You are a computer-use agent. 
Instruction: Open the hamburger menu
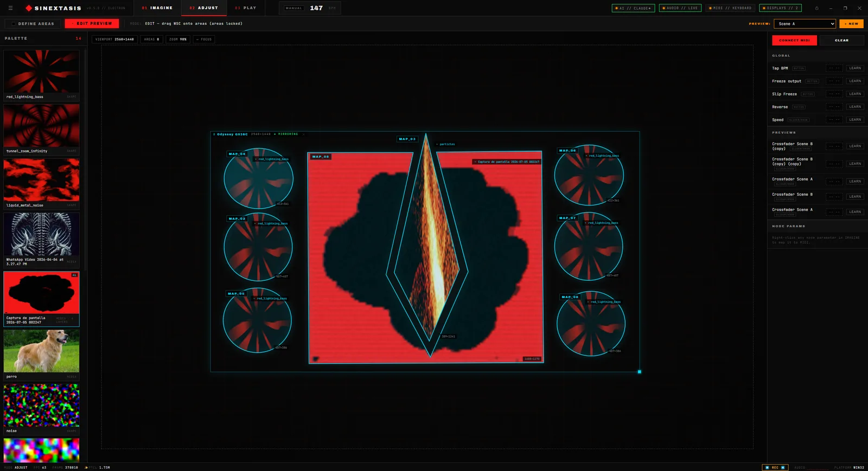click(x=10, y=8)
